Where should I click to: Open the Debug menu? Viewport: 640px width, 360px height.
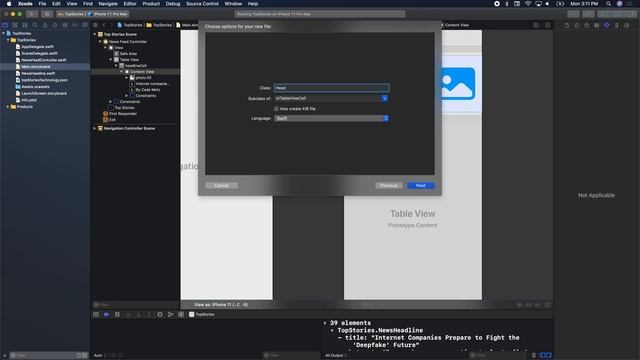(173, 4)
